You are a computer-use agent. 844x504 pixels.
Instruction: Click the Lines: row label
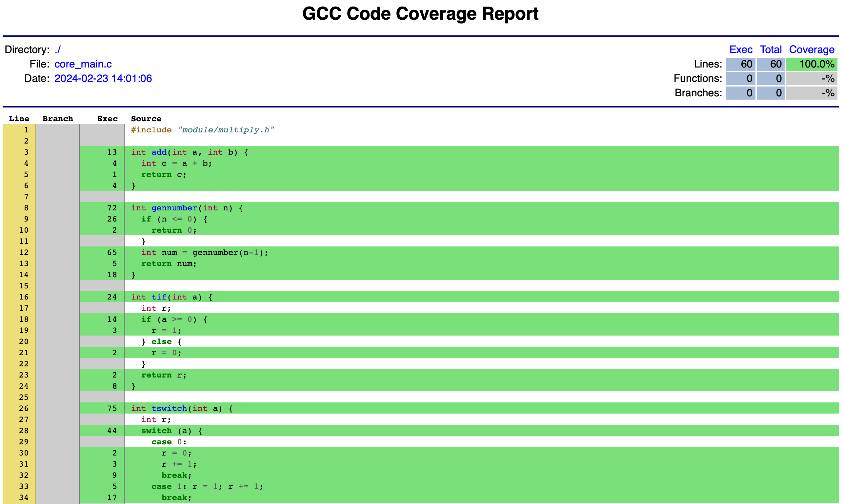[x=708, y=64]
